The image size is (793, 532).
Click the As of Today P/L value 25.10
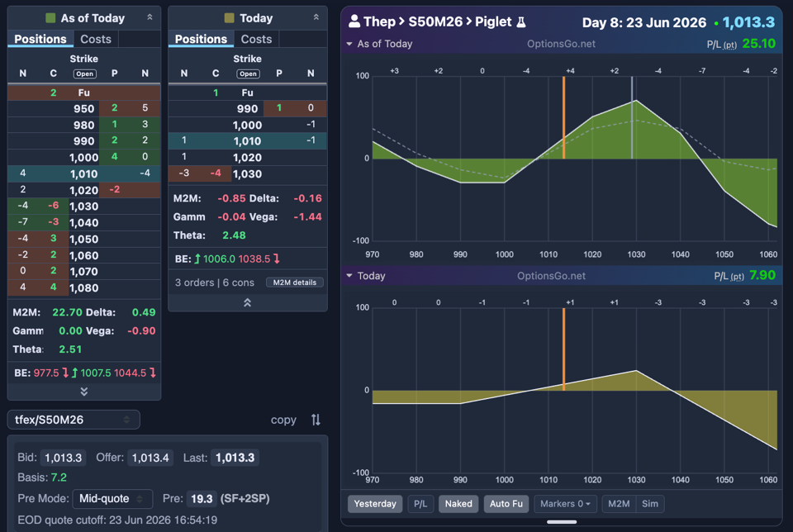tap(758, 44)
